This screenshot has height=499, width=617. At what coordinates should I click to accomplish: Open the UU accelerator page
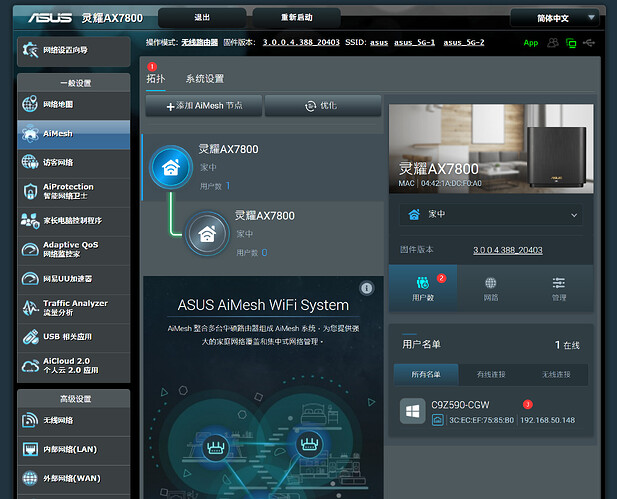(74, 279)
